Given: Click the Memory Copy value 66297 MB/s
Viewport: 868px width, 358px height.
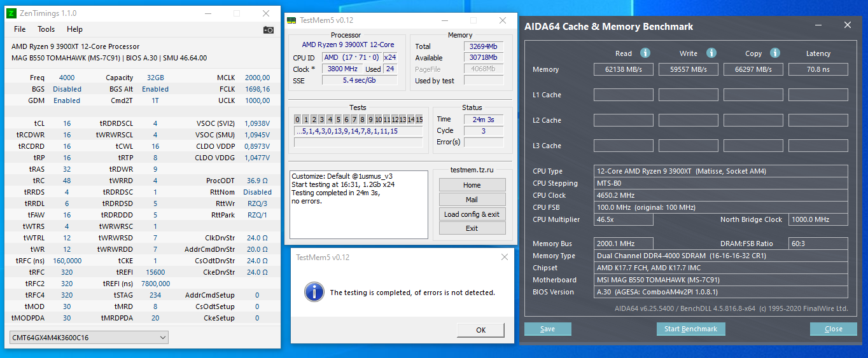Looking at the screenshot, I should [x=753, y=69].
